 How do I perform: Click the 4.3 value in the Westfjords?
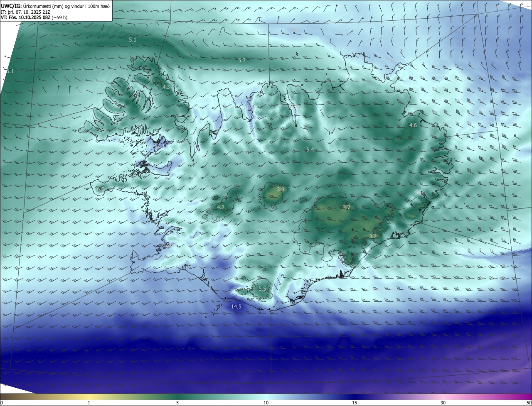[x=166, y=87]
